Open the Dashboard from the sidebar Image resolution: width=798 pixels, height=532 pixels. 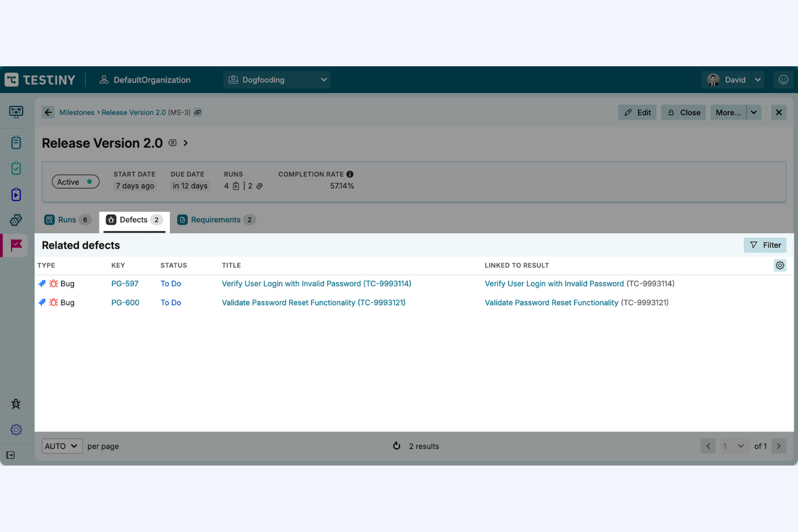click(x=15, y=112)
